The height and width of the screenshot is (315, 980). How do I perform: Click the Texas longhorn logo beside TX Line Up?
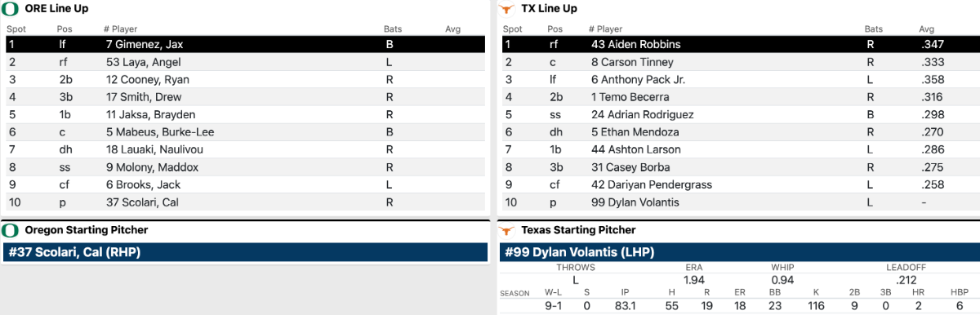507,8
